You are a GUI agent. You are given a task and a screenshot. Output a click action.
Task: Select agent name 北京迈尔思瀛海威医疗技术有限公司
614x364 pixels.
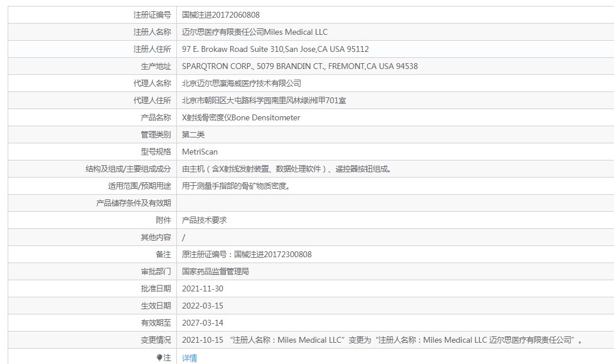click(x=242, y=83)
